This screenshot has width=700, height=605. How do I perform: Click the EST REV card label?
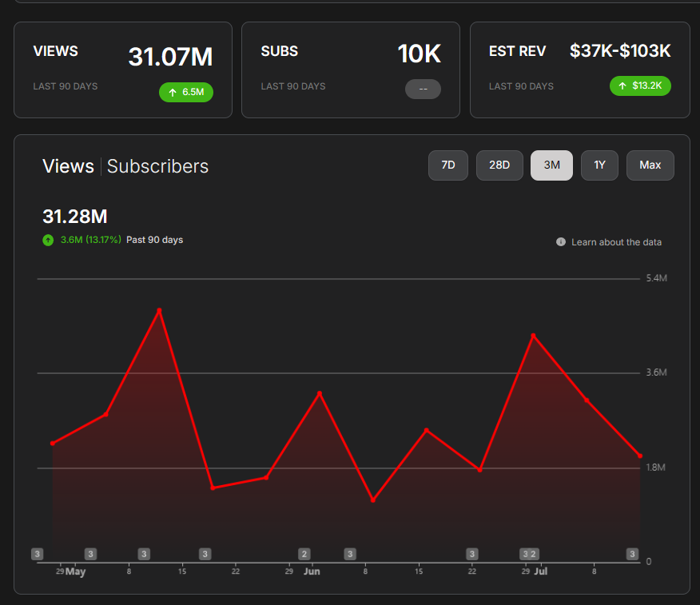click(x=518, y=51)
